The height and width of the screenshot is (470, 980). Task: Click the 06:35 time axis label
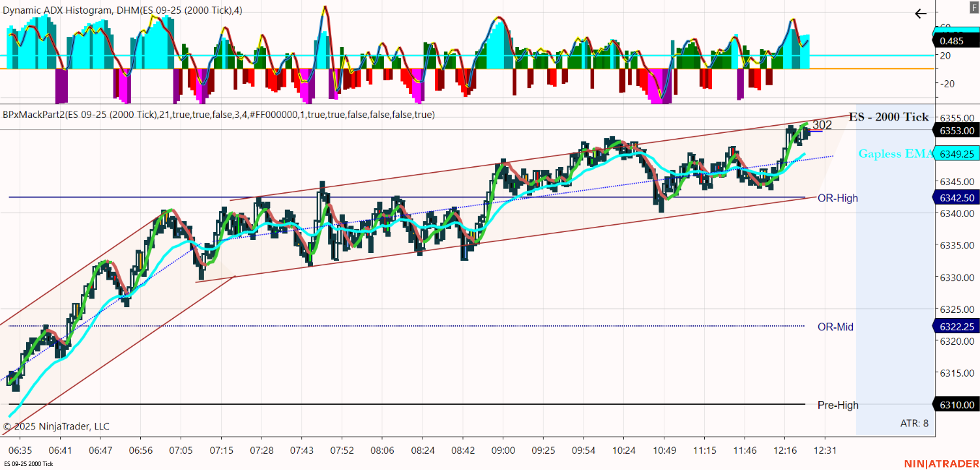pos(20,450)
